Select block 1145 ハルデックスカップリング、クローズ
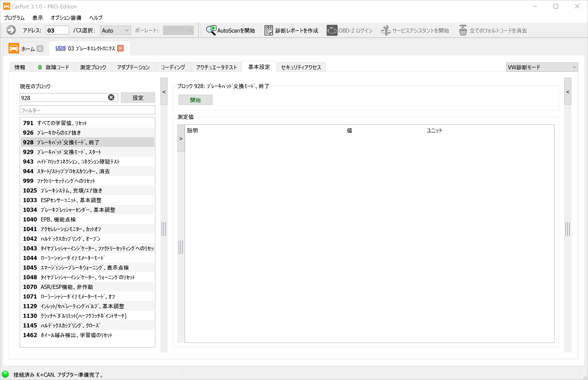588x380 pixels. coord(88,325)
